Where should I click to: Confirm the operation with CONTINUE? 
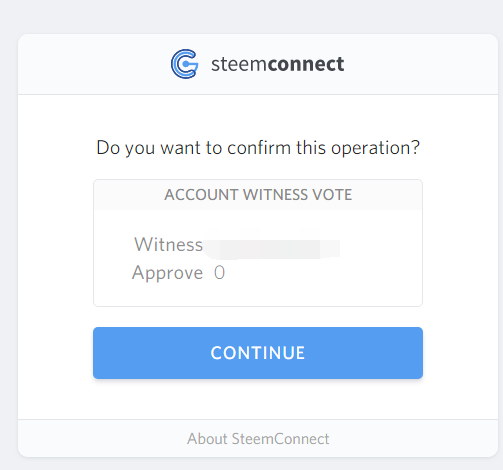click(258, 353)
